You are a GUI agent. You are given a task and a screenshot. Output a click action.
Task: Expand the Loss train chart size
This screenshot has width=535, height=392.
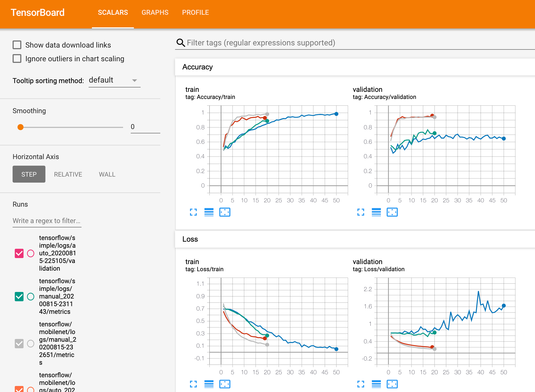click(x=193, y=384)
